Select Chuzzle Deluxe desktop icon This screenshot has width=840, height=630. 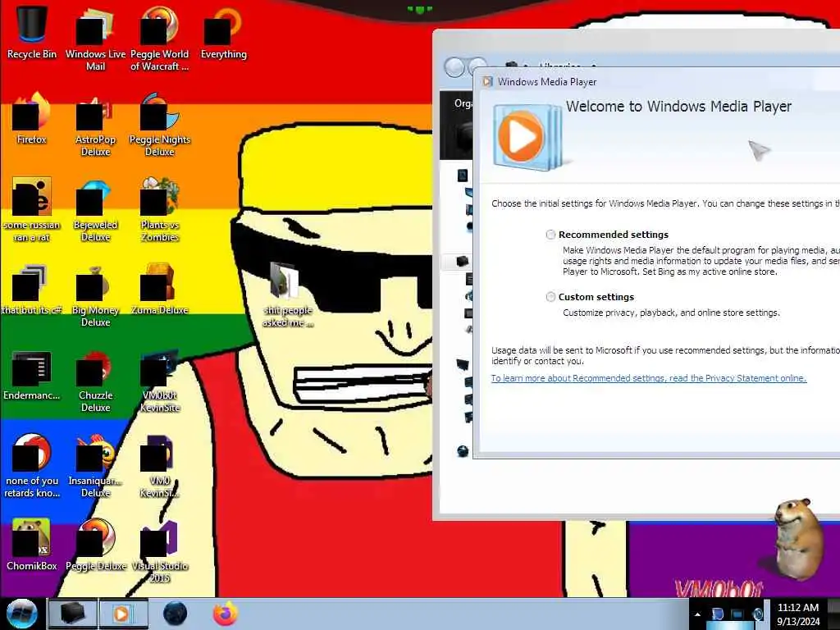pos(95,381)
